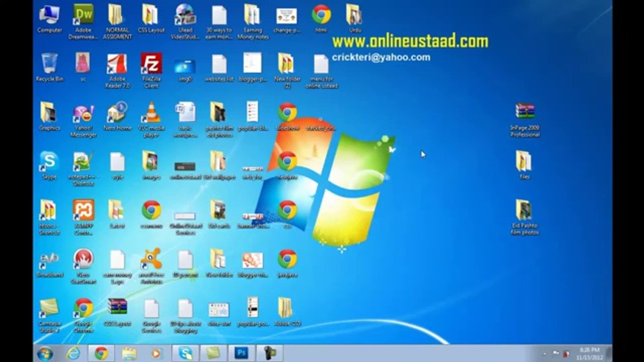Launch Adobe Reader 7.0 shortcut
This screenshot has width=644, height=362.
pos(117,70)
